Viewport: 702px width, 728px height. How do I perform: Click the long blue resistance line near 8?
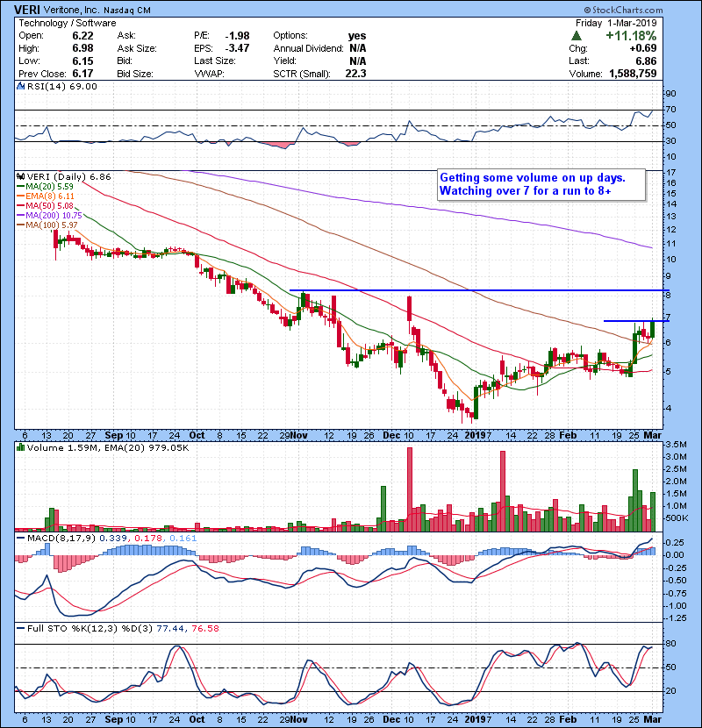pyautogui.click(x=479, y=290)
